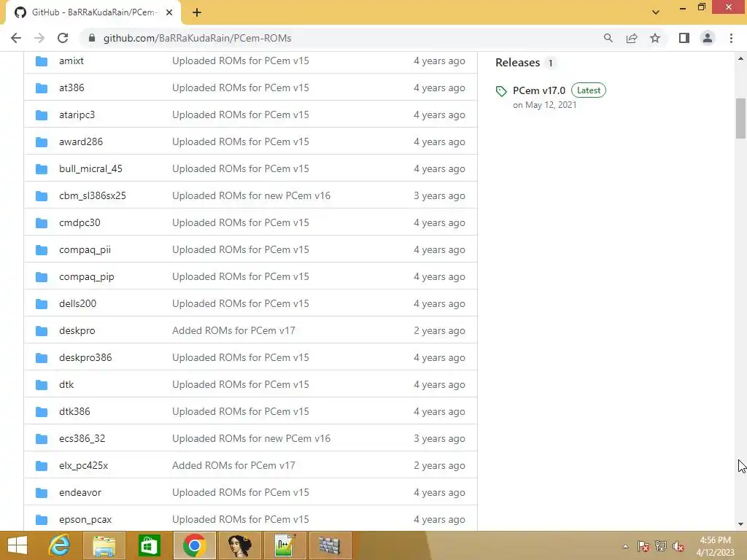The width and height of the screenshot is (747, 560).
Task: Click folder icon next to cmdpc30
Action: tap(42, 223)
